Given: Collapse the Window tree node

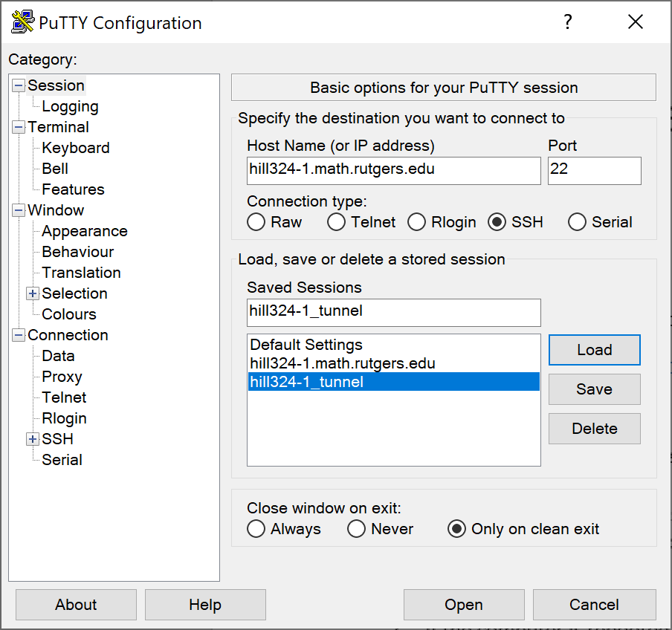Looking at the screenshot, I should [x=19, y=210].
